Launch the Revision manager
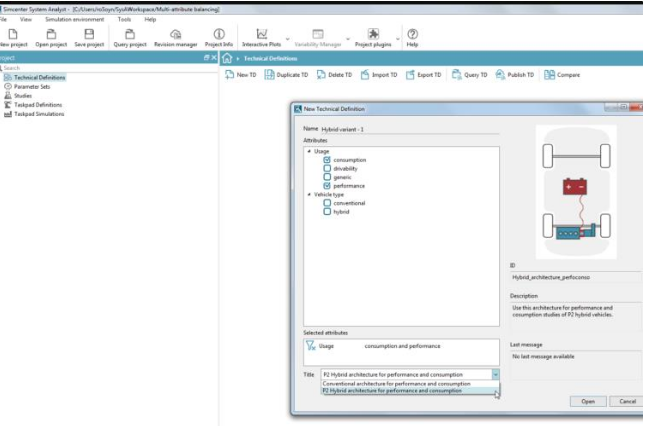Image resolution: width=659 pixels, height=426 pixels. pos(175,34)
